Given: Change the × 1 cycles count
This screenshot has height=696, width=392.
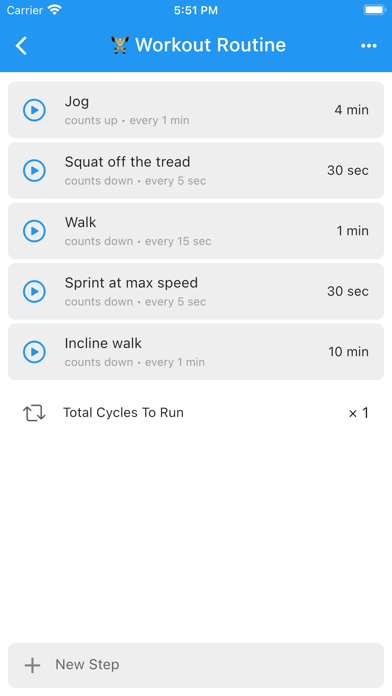Looking at the screenshot, I should [x=359, y=413].
